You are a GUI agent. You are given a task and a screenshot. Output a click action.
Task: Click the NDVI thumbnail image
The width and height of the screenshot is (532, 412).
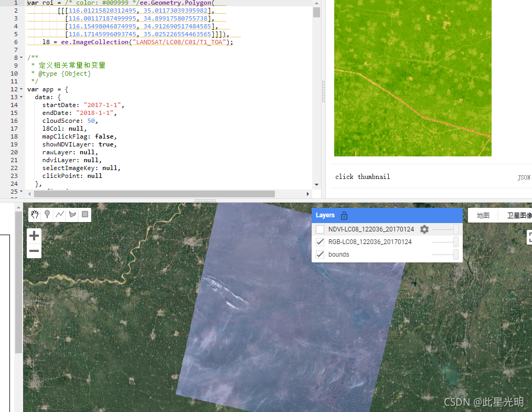click(x=412, y=78)
